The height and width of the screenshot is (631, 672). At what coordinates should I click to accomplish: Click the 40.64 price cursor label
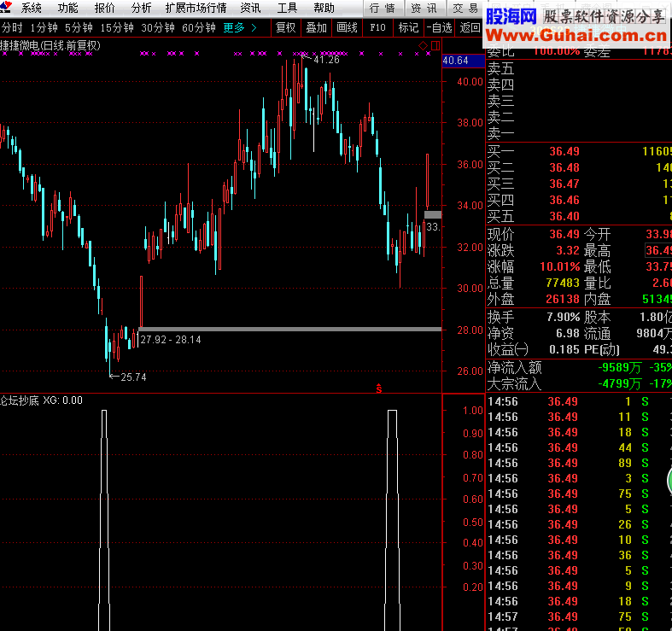click(463, 61)
